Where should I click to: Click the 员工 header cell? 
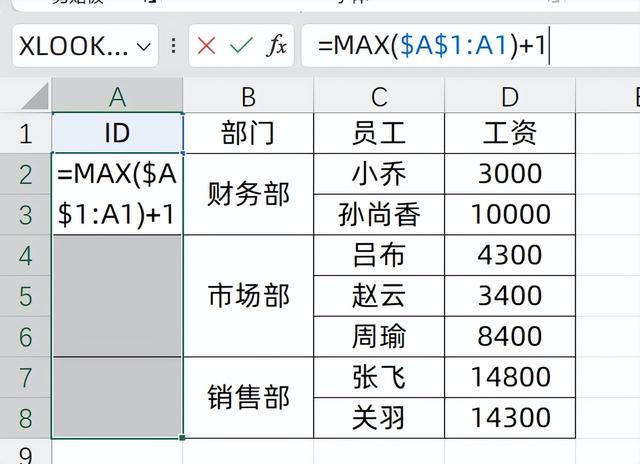379,133
